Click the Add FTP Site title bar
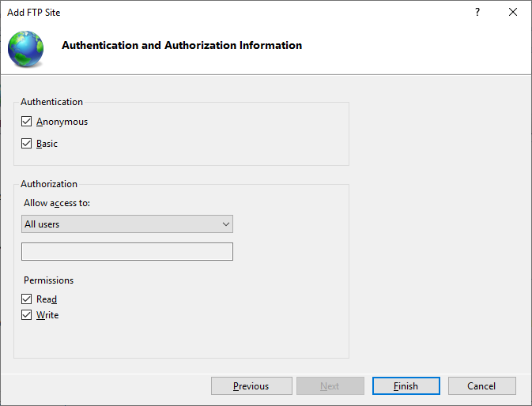 pos(237,13)
